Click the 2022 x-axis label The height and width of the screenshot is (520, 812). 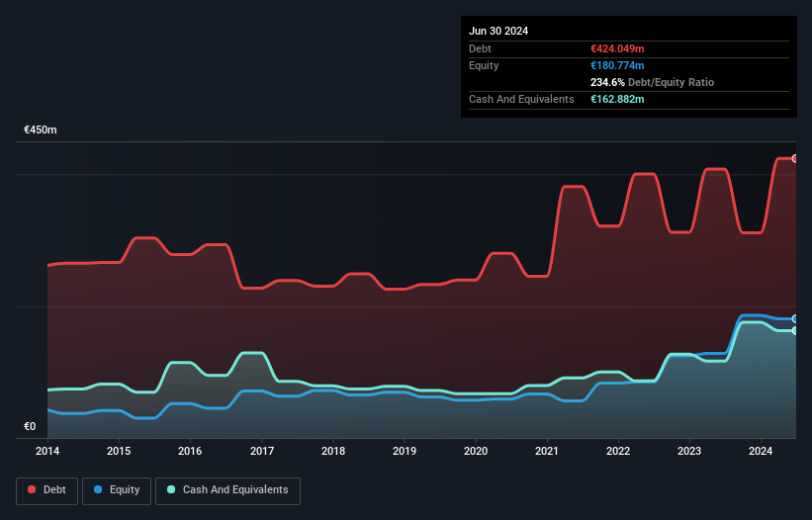click(x=618, y=451)
